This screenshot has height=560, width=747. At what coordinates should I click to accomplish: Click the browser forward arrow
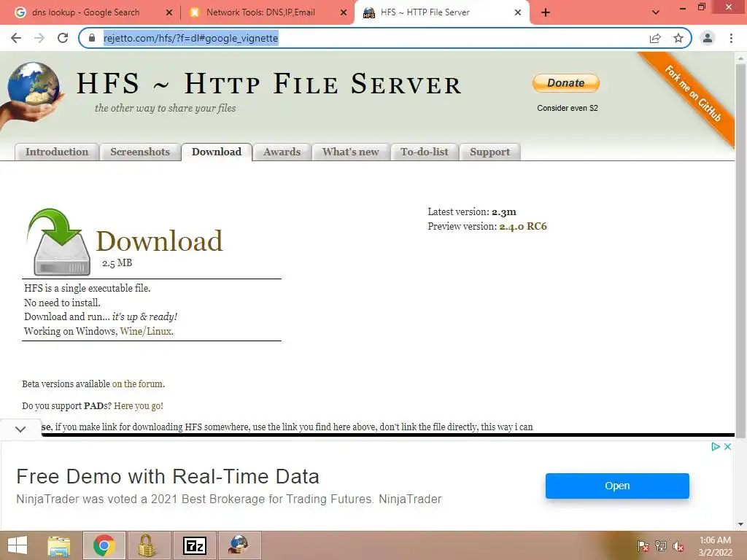39,38
